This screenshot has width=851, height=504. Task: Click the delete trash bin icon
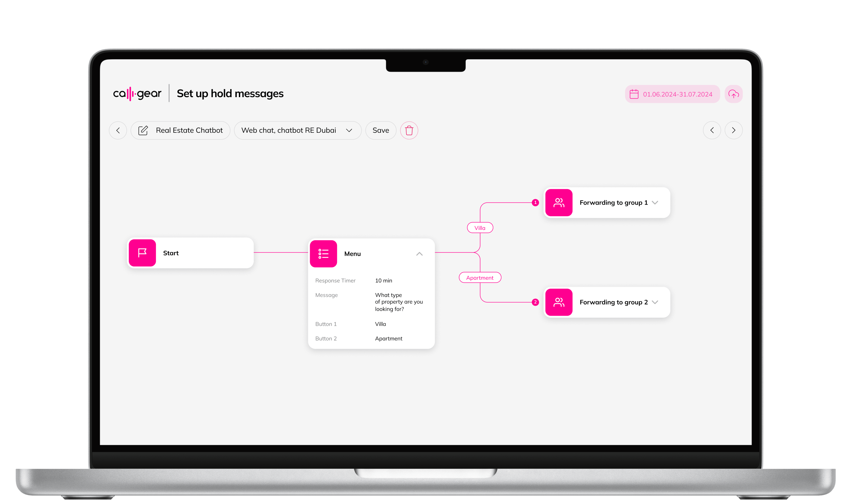(x=410, y=130)
